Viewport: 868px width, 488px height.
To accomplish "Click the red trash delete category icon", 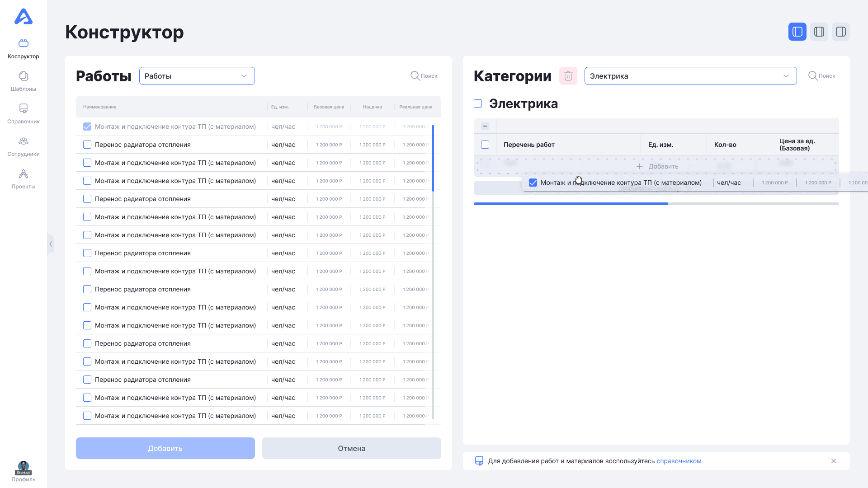I will (x=568, y=76).
